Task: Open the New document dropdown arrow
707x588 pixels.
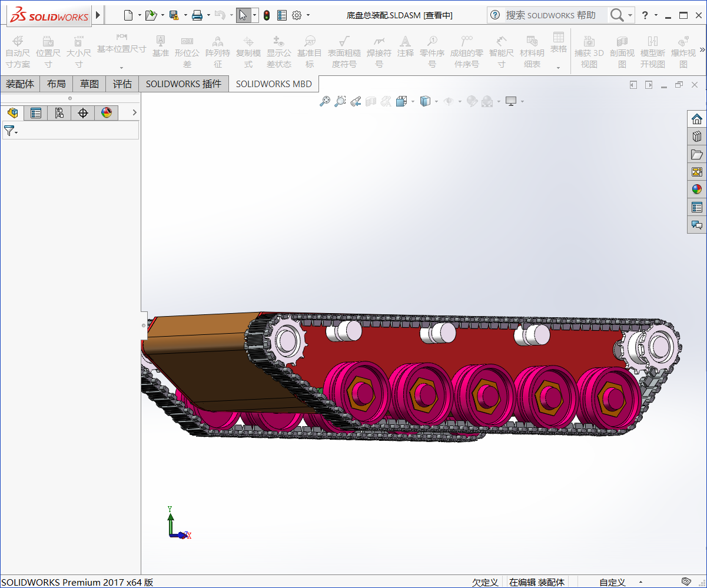Action: coord(140,15)
